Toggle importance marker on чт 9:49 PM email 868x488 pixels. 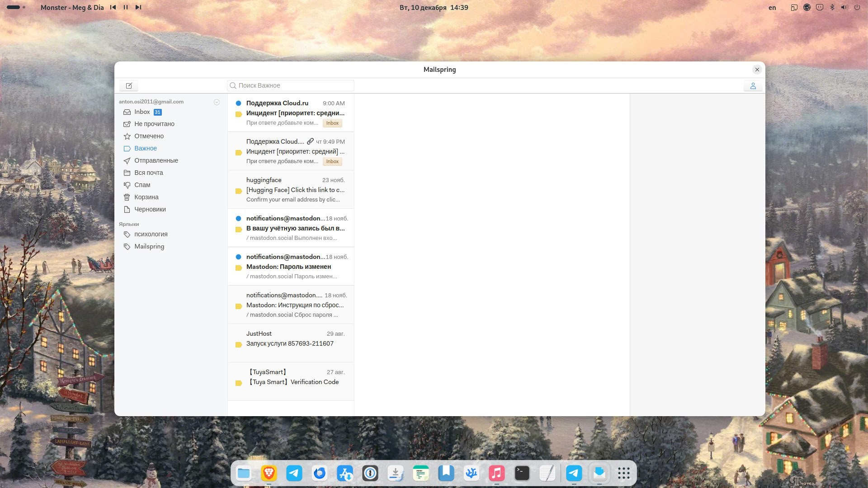(x=239, y=153)
